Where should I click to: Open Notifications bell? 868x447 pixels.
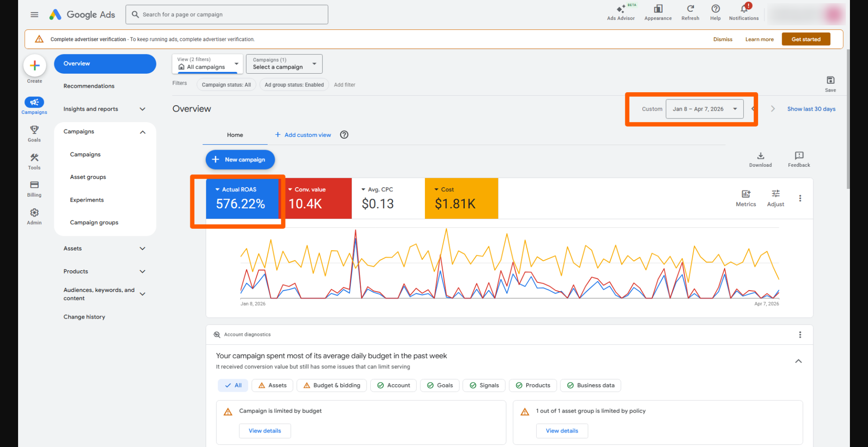[x=744, y=13]
